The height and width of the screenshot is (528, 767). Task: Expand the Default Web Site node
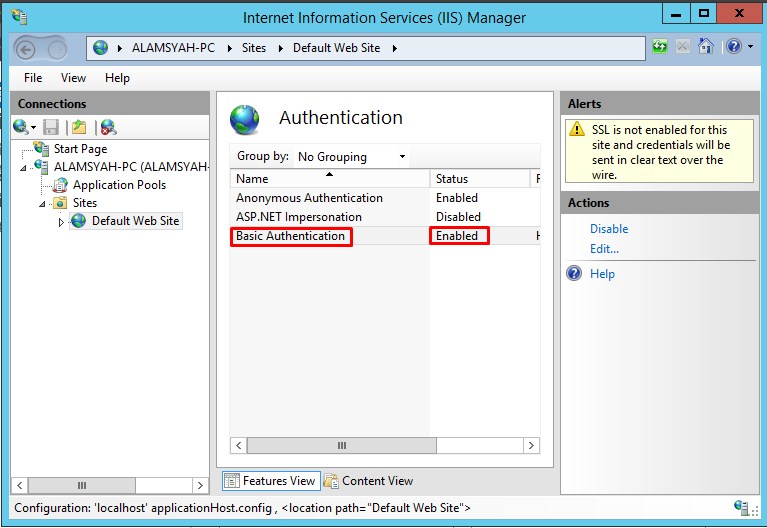(x=61, y=222)
